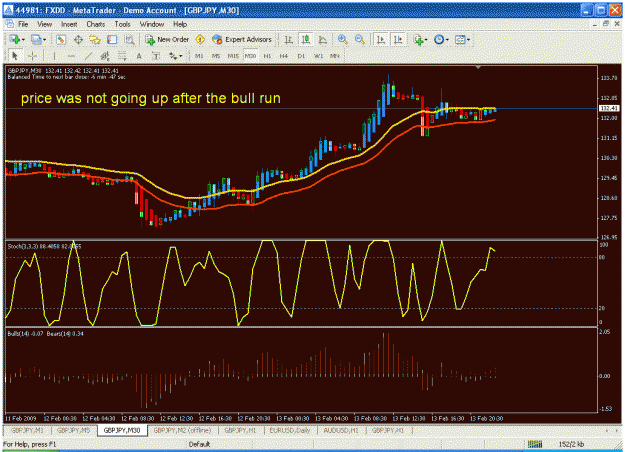Expand the indicators list dropdown arrow
The width and height of the screenshot is (625, 452).
coord(426,40)
